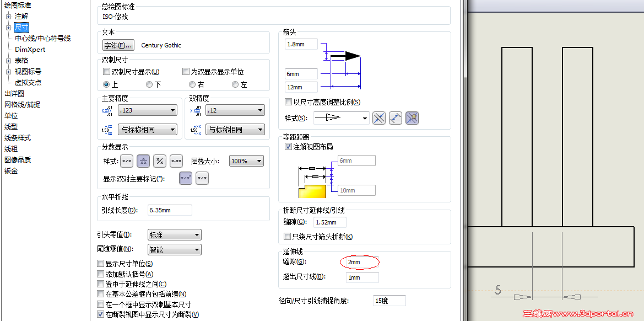Select the 下 radio button
The height and width of the screenshot is (321, 644).
point(149,85)
